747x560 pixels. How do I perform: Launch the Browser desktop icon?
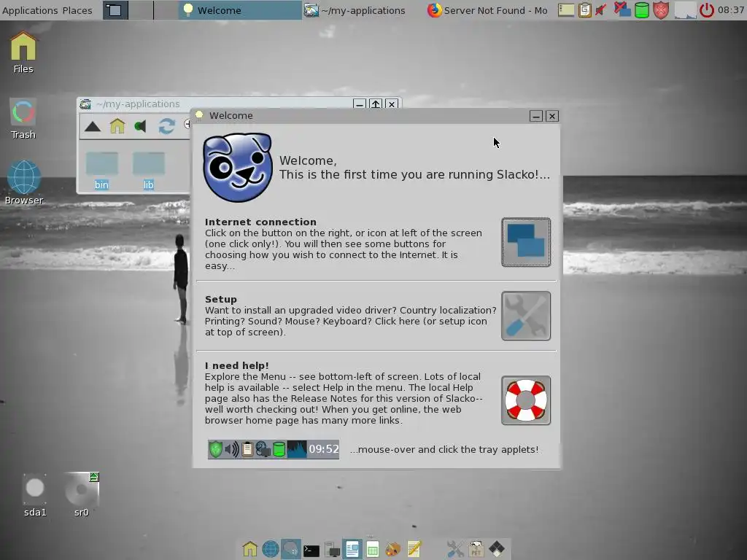[24, 183]
